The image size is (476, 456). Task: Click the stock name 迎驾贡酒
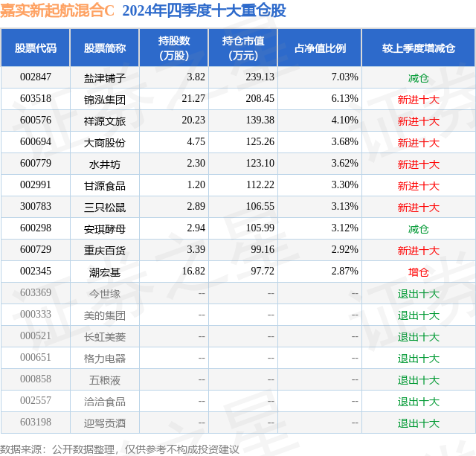click(x=105, y=423)
